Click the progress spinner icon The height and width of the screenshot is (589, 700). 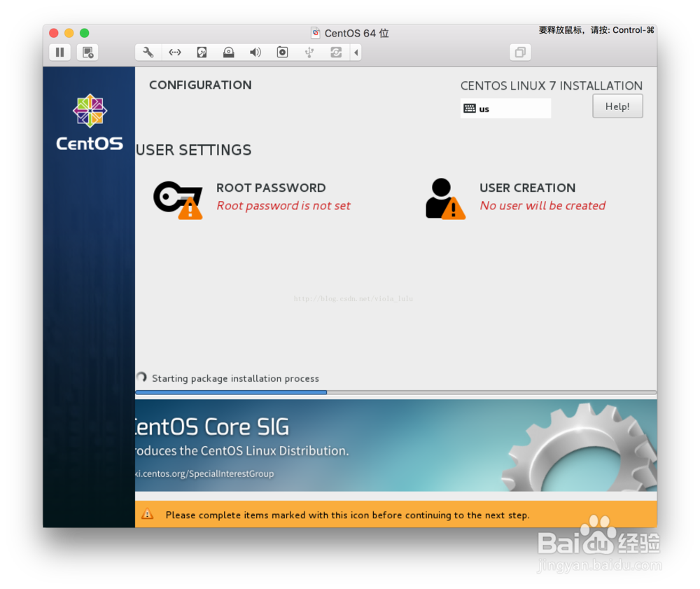pos(141,377)
